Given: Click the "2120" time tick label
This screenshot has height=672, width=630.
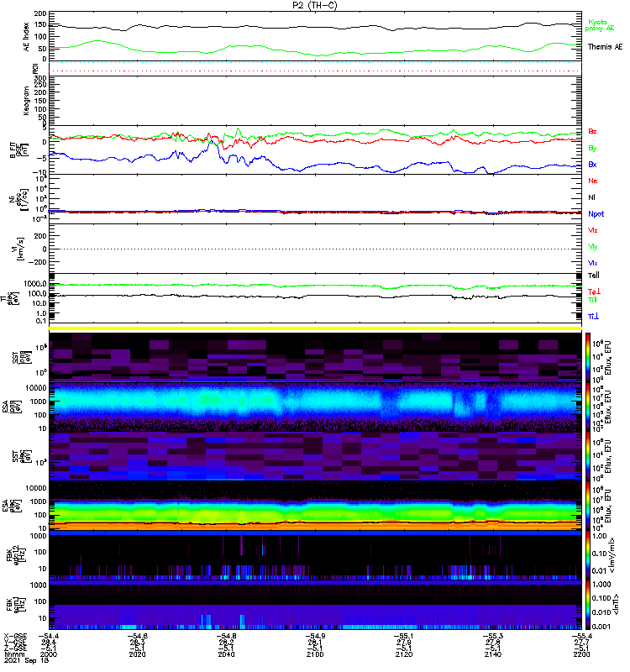Looking at the screenshot, I should click(404, 654).
